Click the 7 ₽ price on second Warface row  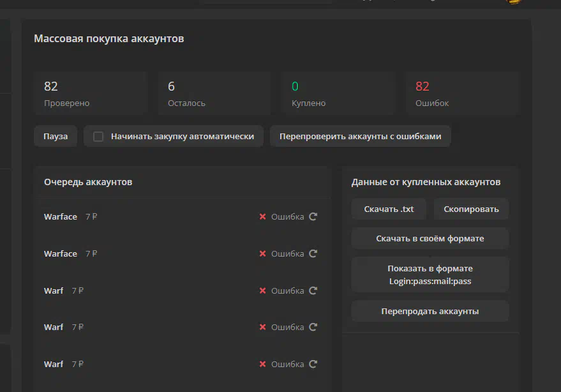click(91, 253)
